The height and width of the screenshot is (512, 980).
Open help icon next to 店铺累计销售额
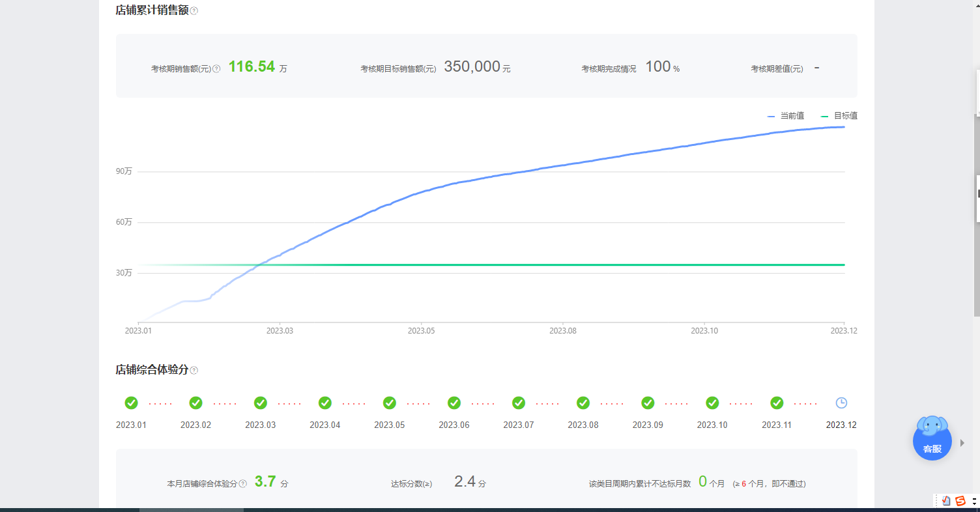tap(194, 11)
